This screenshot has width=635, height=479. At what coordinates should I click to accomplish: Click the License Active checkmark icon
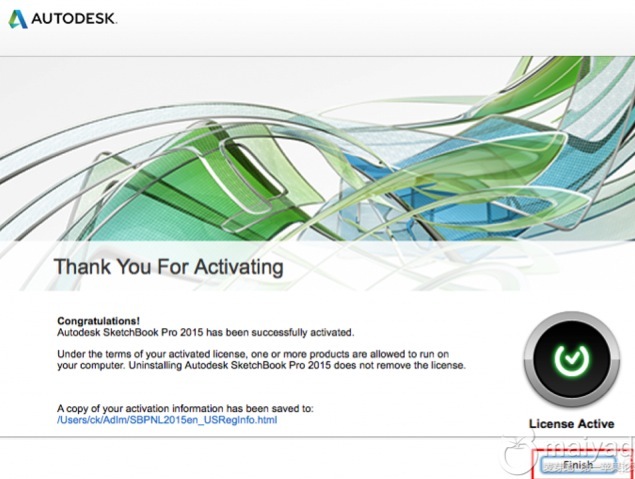(x=571, y=360)
